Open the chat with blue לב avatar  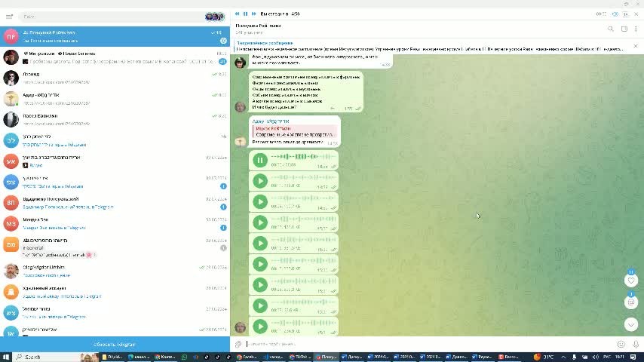(115, 140)
